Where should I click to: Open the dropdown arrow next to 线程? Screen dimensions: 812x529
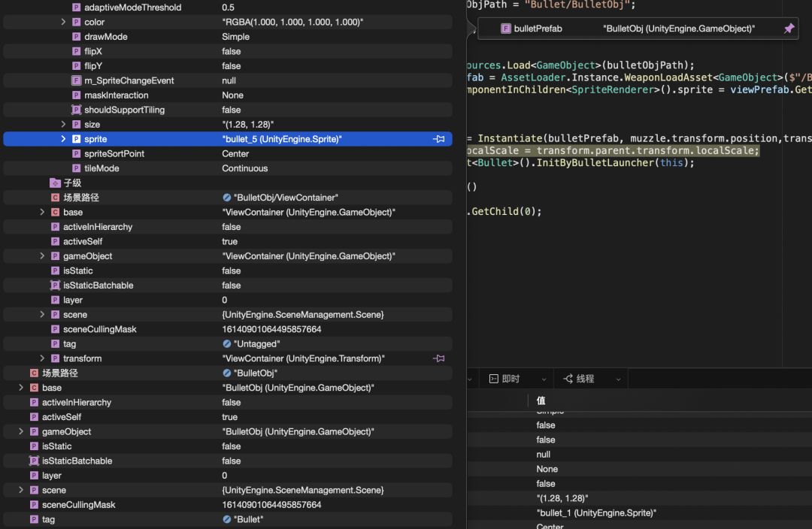[x=617, y=379]
